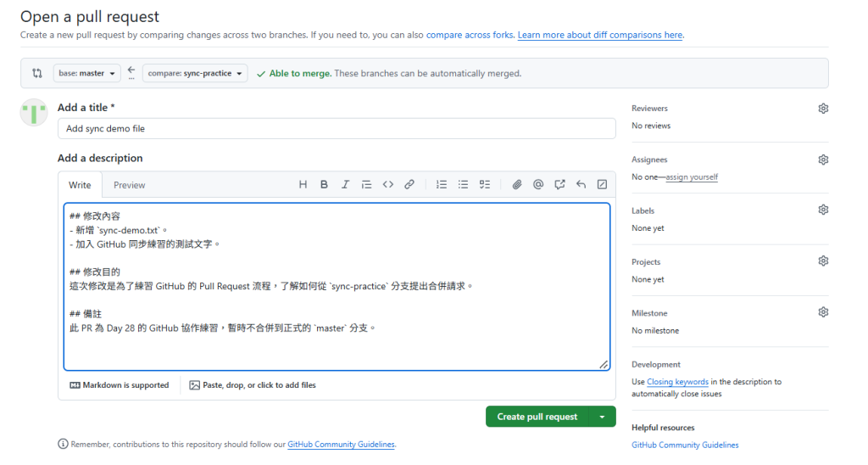
Task: Click the No milestone text
Action: pyautogui.click(x=655, y=331)
